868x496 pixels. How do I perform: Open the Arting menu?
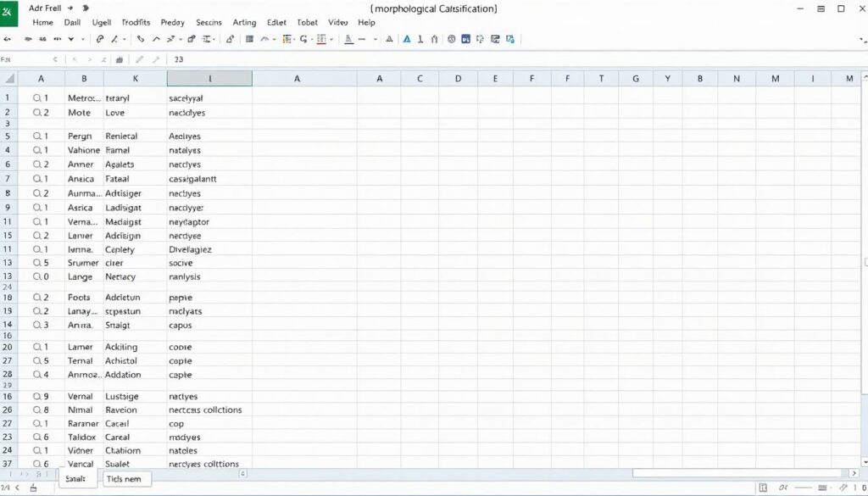pyautogui.click(x=244, y=23)
